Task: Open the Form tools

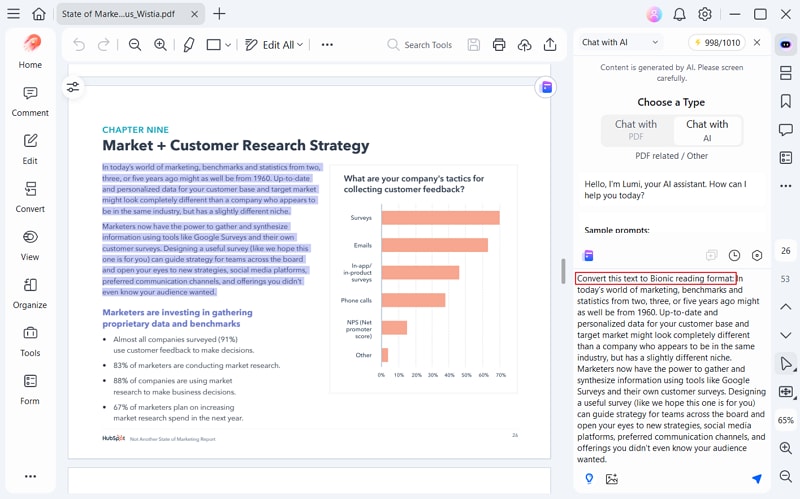Action: pos(30,389)
